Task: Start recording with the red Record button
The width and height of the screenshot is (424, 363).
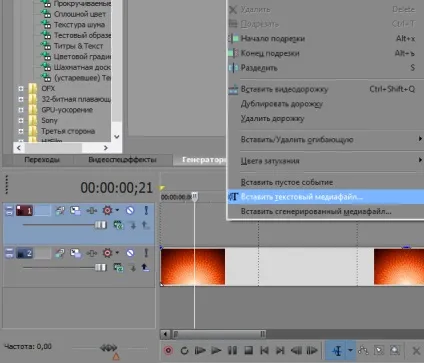Action: [x=168, y=350]
